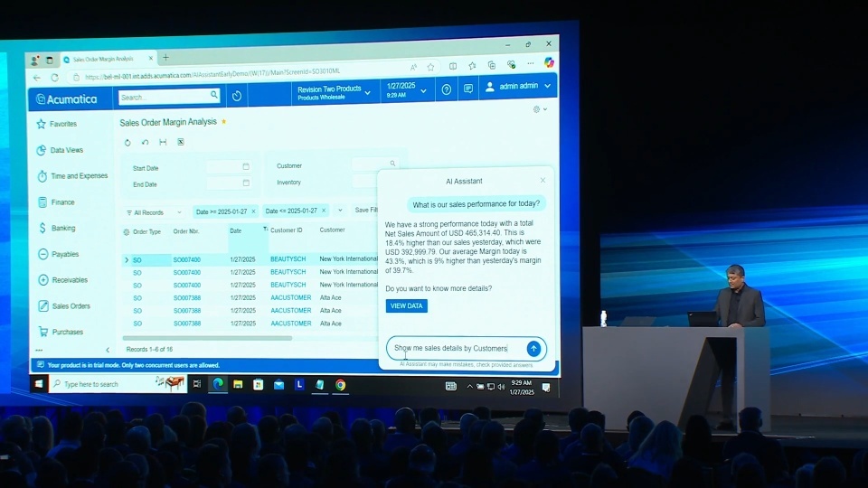
Task: Open Sales Orders in the left sidebar
Action: click(71, 306)
